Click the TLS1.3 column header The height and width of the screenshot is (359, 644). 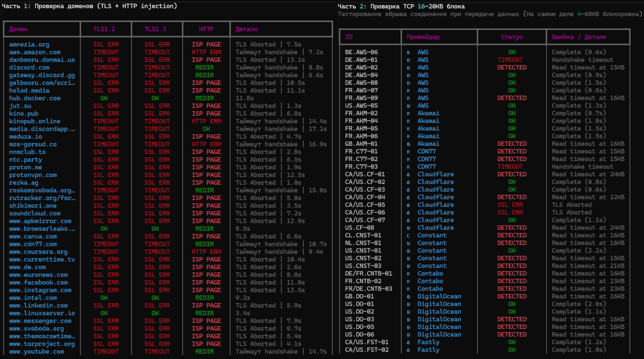tap(155, 29)
